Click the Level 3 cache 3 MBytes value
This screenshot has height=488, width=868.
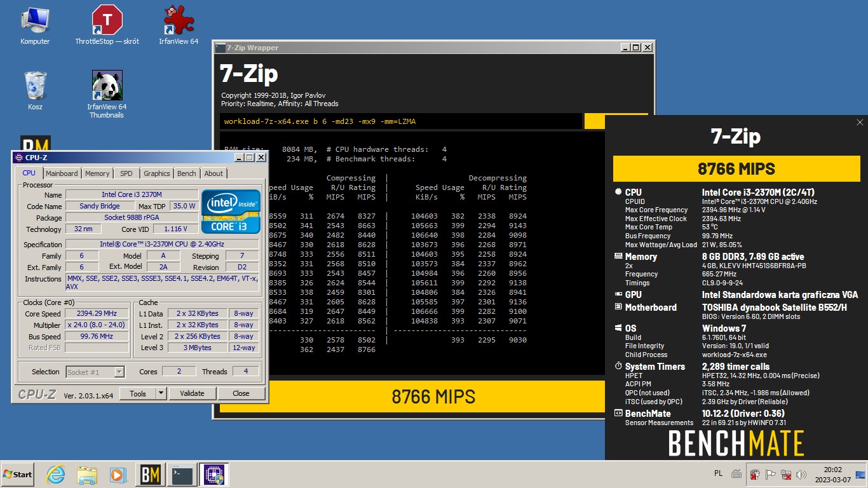click(198, 348)
